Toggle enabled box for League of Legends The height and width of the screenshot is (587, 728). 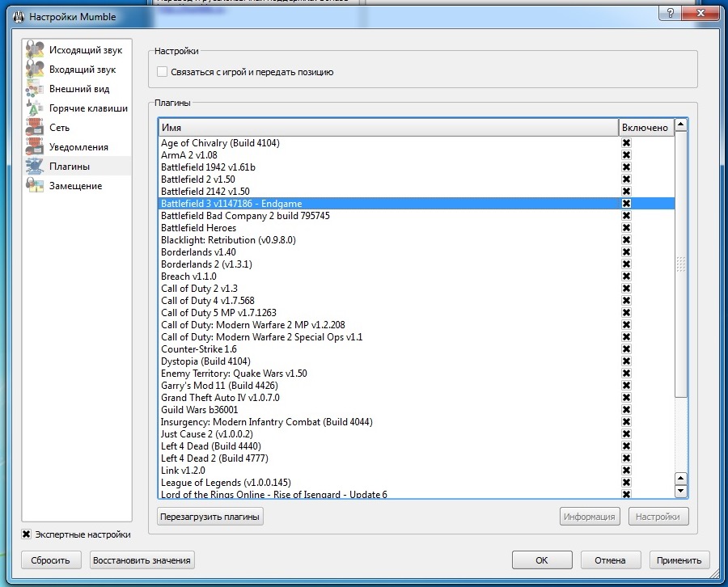pyautogui.click(x=626, y=483)
